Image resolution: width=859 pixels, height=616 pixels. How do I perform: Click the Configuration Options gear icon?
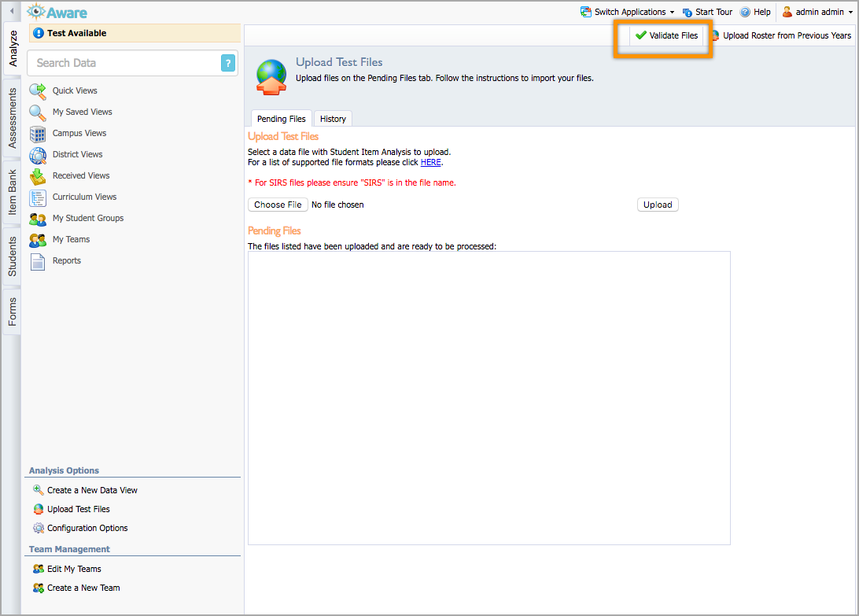(39, 528)
